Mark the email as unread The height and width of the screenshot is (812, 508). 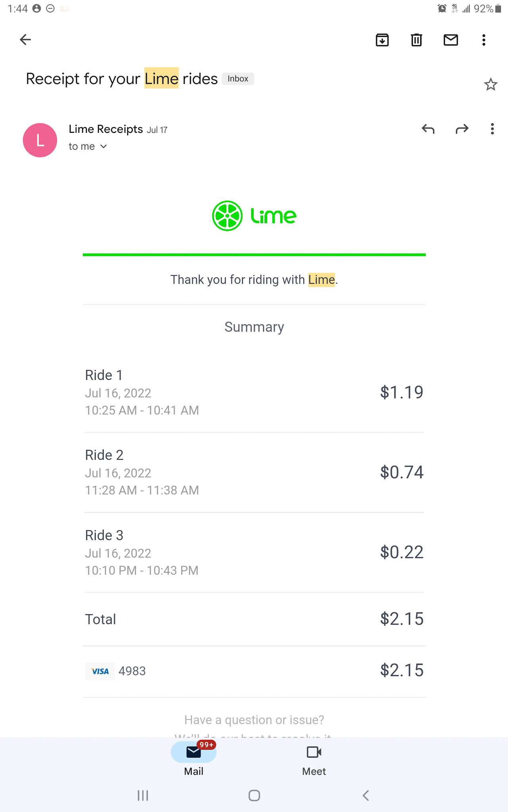point(451,40)
